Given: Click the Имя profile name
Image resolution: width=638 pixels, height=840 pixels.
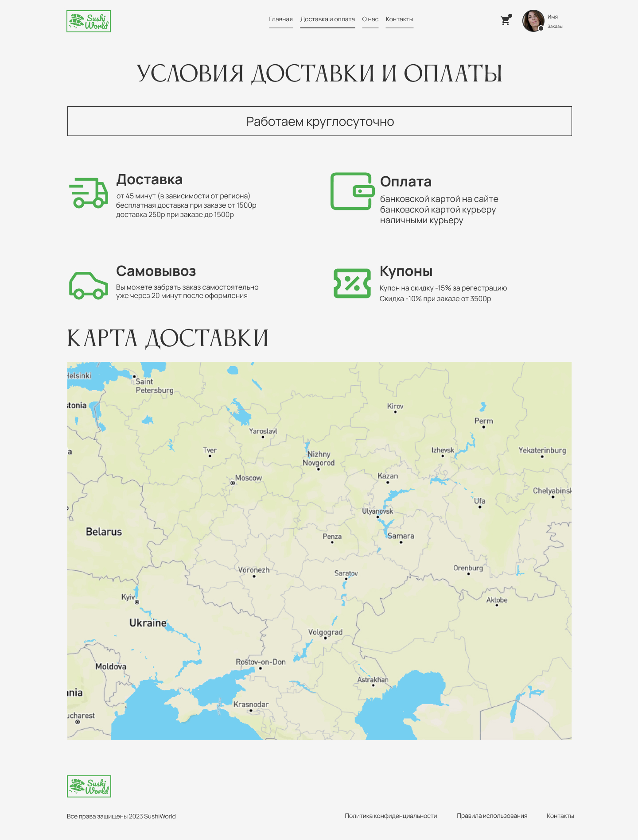Looking at the screenshot, I should [552, 17].
